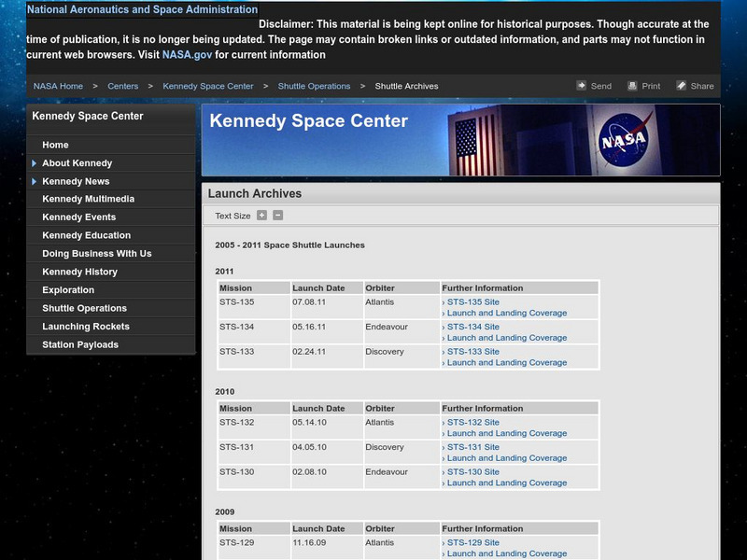Viewport: 747px width, 560px height.
Task: Open STS-134 Launch and Landing Coverage
Action: [x=507, y=338]
